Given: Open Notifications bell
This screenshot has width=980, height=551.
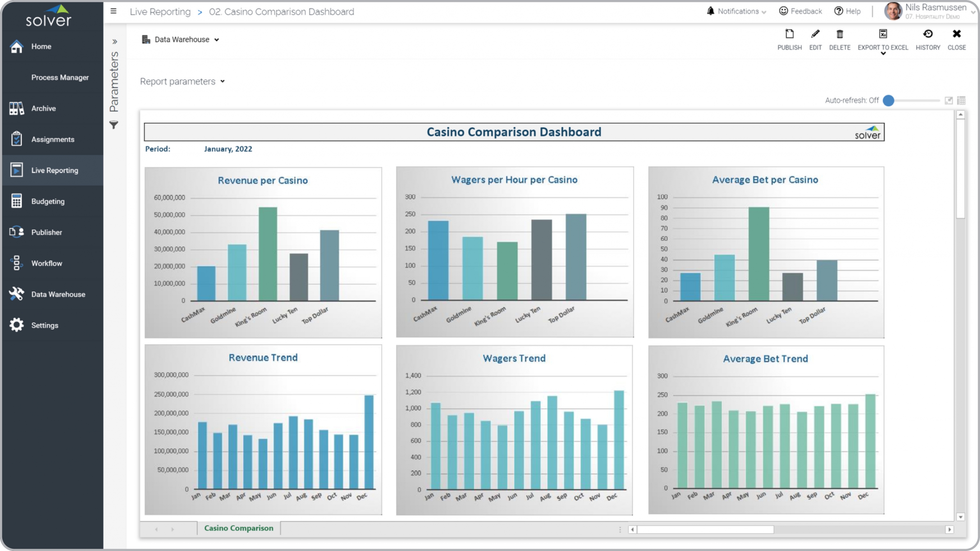Looking at the screenshot, I should point(710,11).
